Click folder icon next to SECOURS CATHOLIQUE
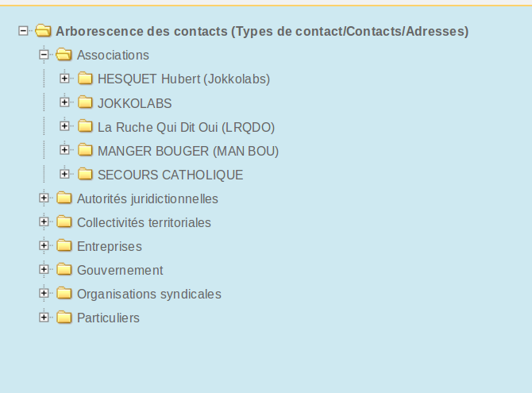 [85, 174]
